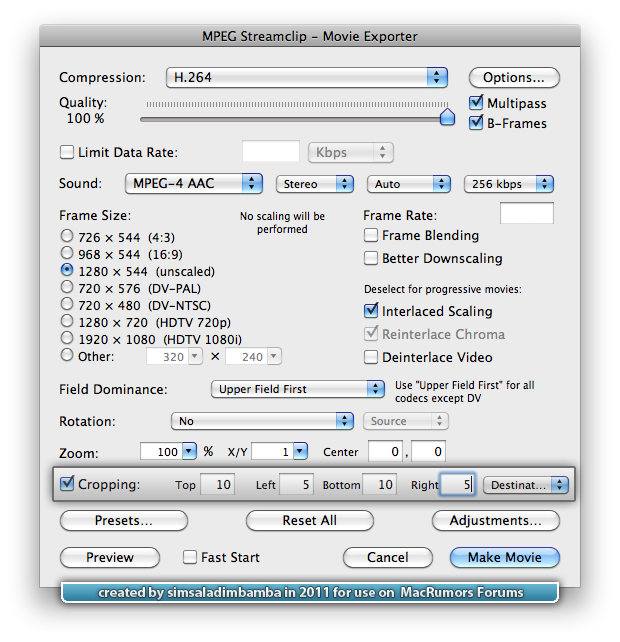The width and height of the screenshot is (620, 642).
Task: Open the Auto sample rate dropdown
Action: (x=409, y=184)
